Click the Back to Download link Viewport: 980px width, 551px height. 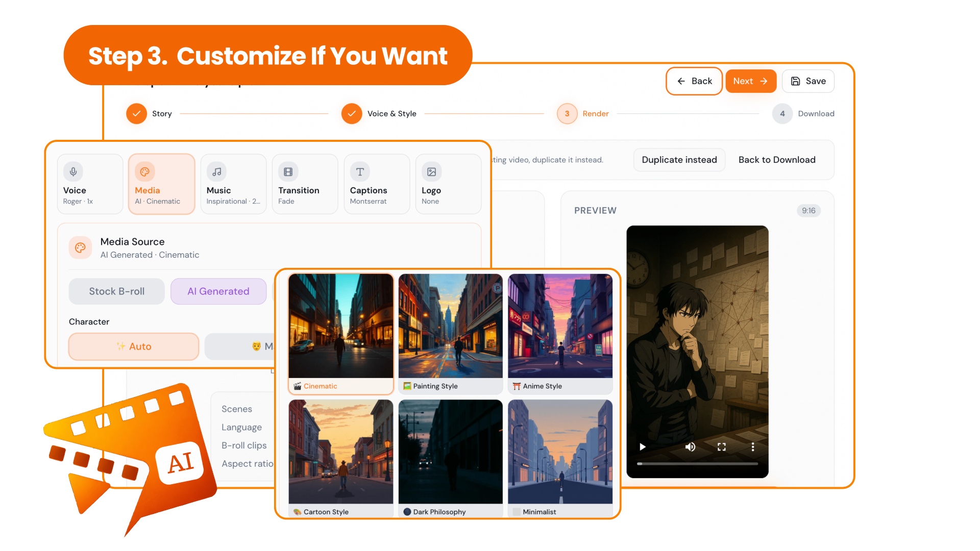(x=777, y=160)
